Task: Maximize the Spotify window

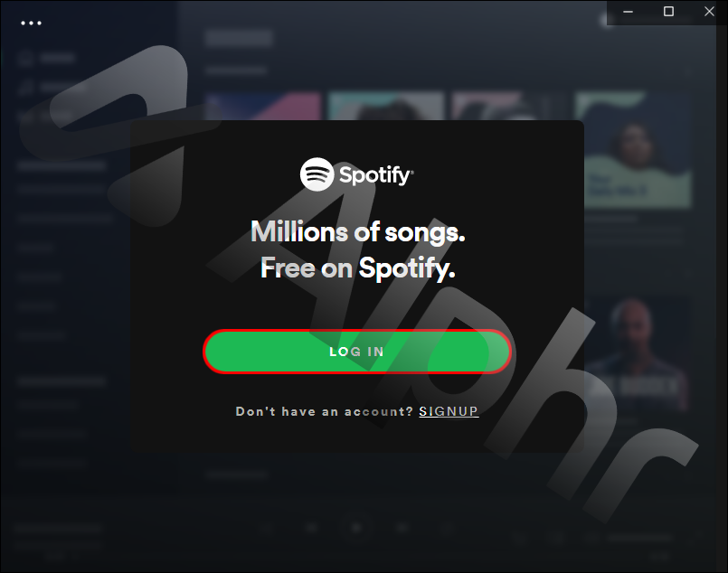Action: coord(668,12)
